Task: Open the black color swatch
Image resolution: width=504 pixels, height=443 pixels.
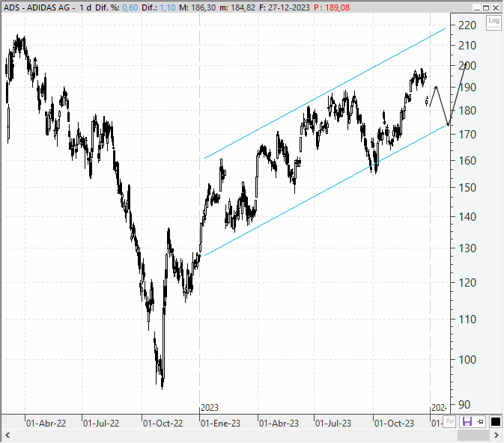Action: [495, 421]
